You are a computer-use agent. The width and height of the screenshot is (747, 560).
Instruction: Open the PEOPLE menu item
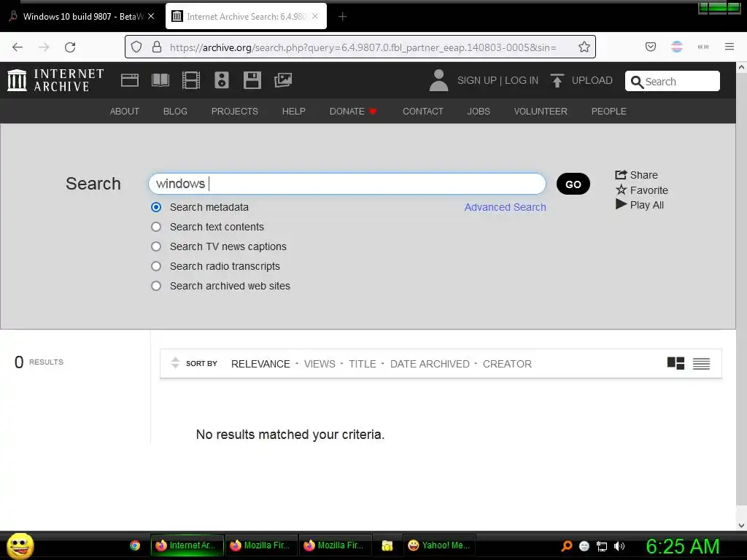[609, 111]
